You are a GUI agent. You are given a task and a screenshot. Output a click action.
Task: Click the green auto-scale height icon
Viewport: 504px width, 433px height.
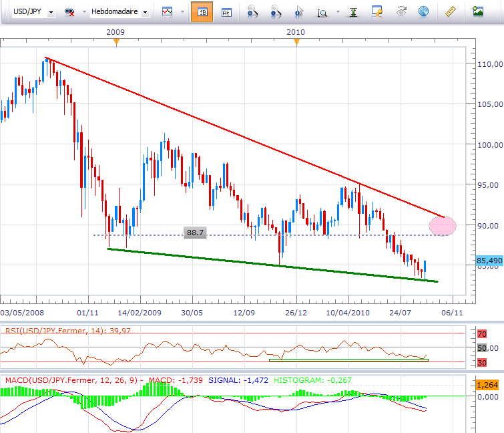pos(354,12)
